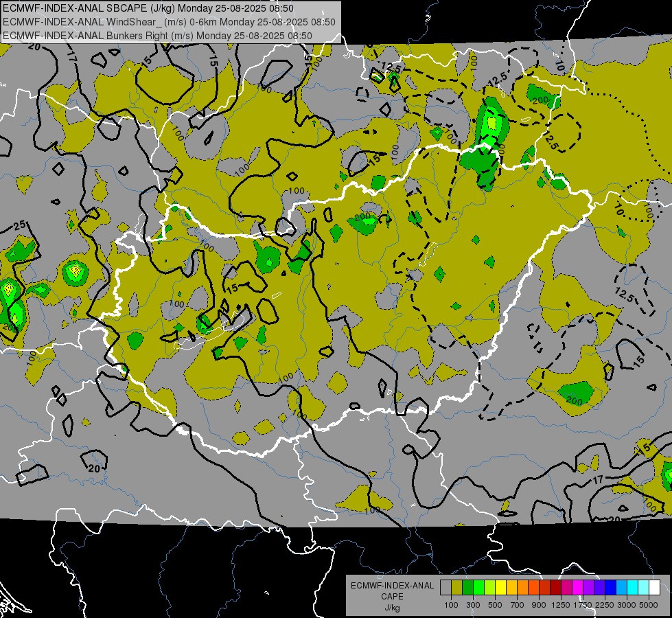Click the 1750 legend scale value
Image resolution: width=672 pixels, height=618 pixels.
pyautogui.click(x=583, y=605)
